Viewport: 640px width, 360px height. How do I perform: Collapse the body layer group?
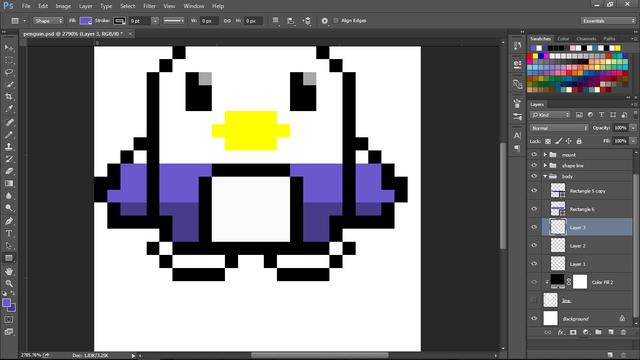(x=545, y=176)
